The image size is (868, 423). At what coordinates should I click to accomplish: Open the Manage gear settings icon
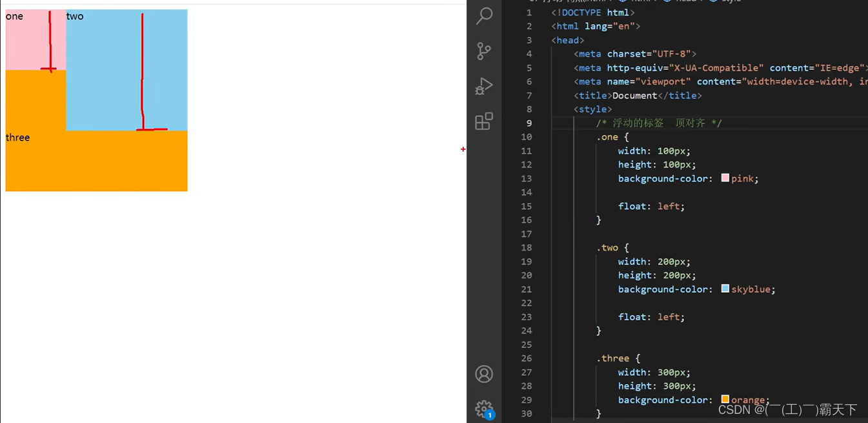484,409
